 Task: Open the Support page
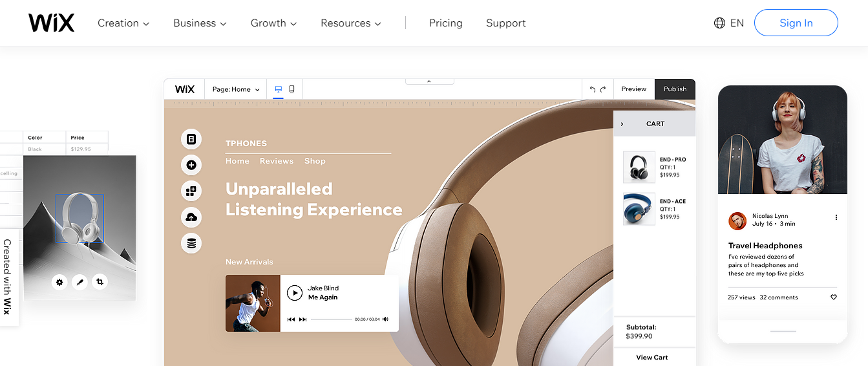506,23
